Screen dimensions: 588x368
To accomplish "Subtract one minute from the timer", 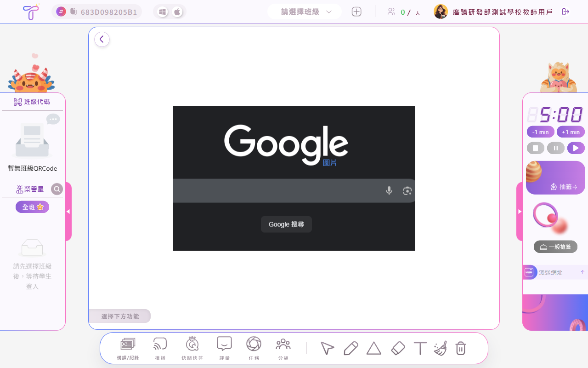I will pyautogui.click(x=541, y=132).
